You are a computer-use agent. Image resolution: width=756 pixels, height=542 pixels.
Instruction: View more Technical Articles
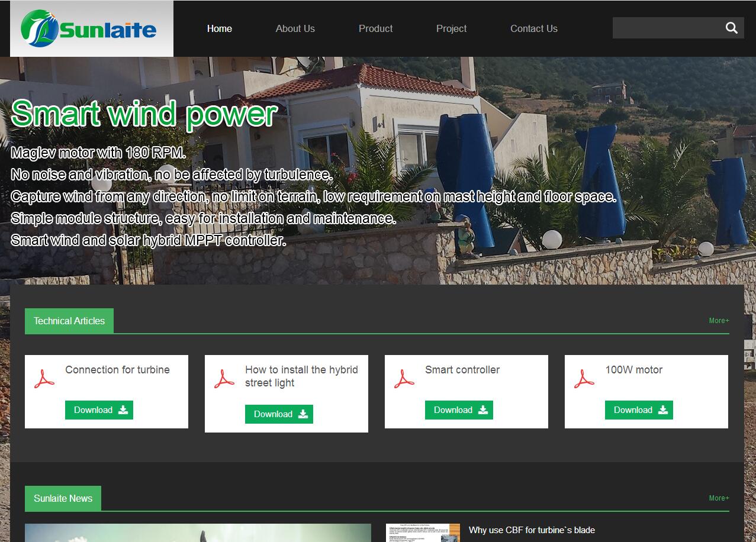click(719, 321)
